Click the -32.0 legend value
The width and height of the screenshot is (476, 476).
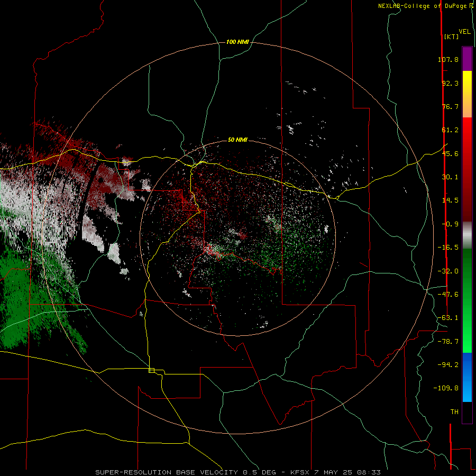tap(448, 271)
